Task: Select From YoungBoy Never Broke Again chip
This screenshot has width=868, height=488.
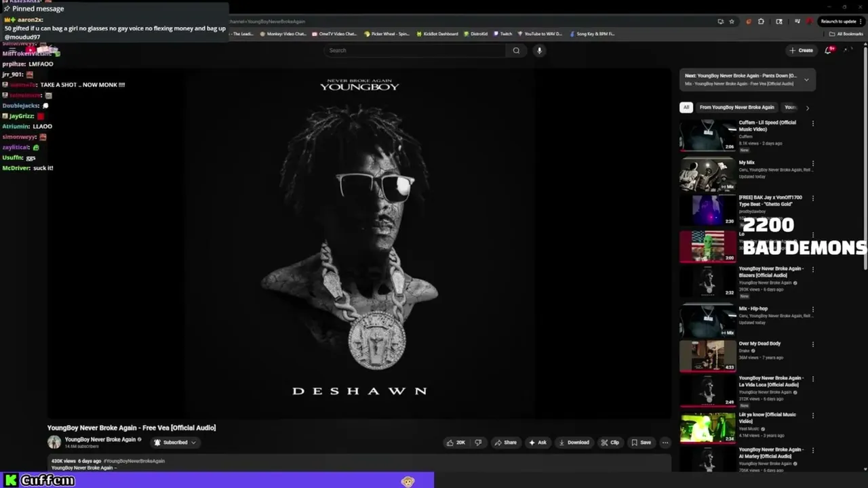Action: 736,107
